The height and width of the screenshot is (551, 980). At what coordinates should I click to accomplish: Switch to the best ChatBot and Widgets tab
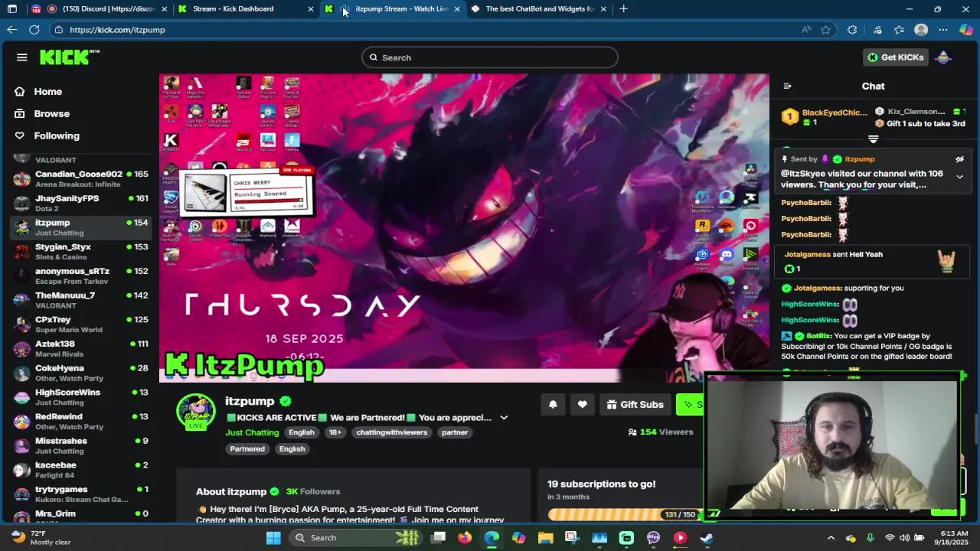(540, 9)
